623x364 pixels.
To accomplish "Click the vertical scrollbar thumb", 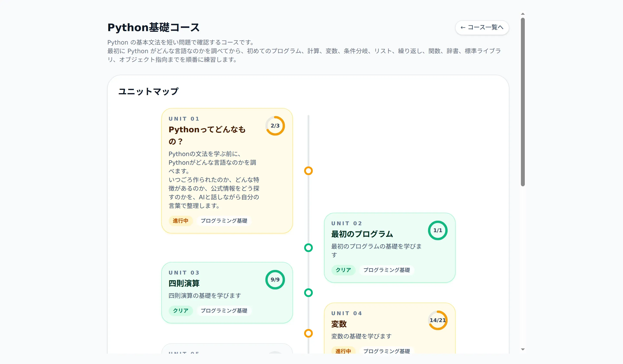I will 523,102.
